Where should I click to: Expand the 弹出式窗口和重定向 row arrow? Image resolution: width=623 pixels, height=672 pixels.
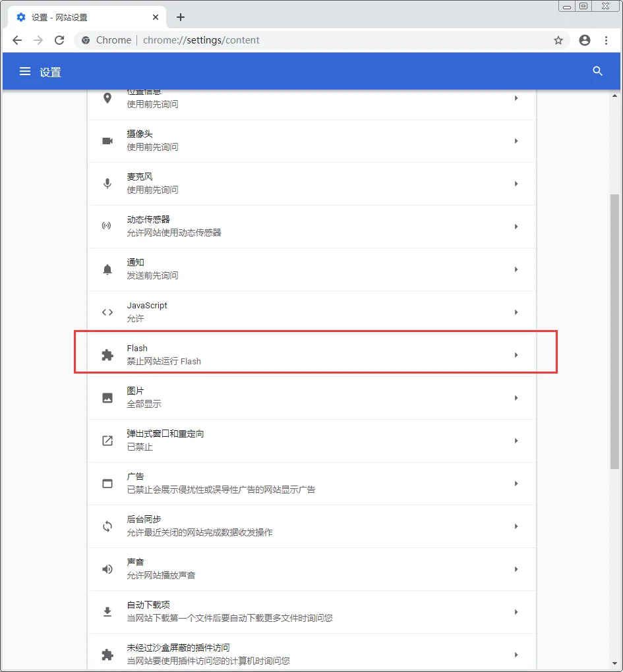pyautogui.click(x=516, y=441)
